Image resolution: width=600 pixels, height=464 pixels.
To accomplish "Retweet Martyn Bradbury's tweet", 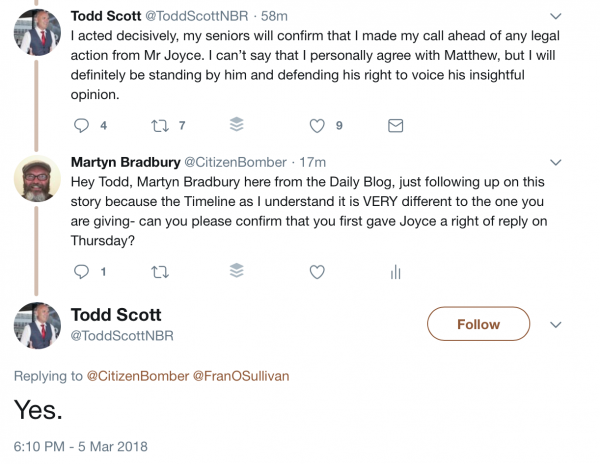I will pyautogui.click(x=157, y=271).
